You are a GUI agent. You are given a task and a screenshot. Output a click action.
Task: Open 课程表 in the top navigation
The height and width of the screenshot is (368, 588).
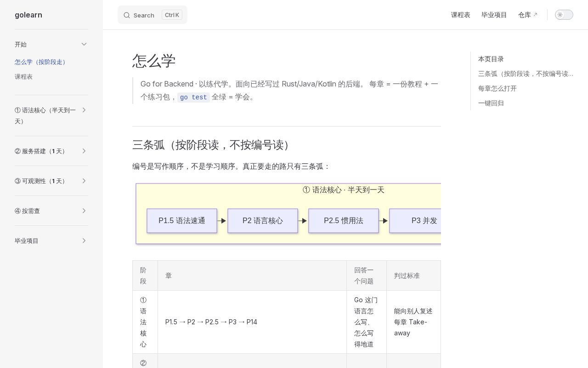click(x=461, y=15)
